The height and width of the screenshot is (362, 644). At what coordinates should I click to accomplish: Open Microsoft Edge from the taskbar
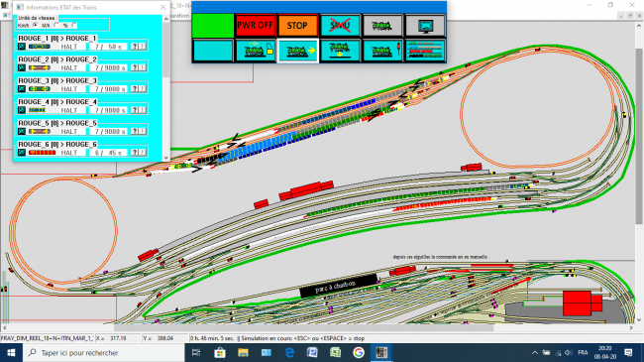289,352
